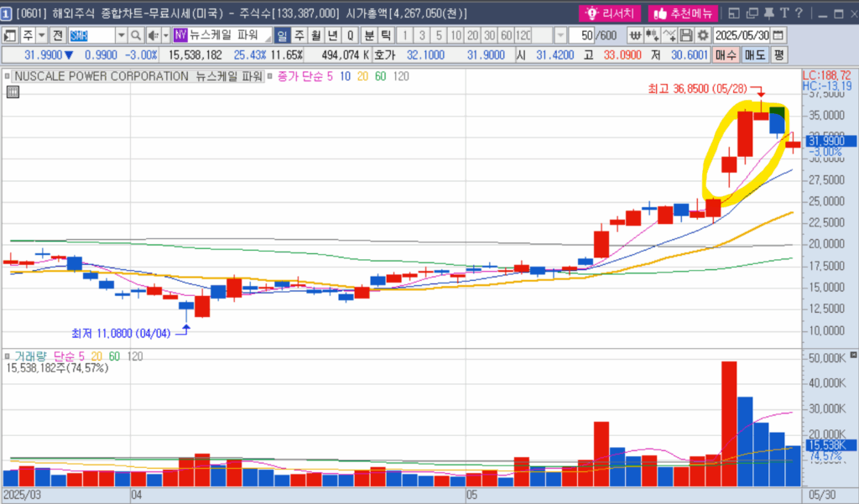This screenshot has width=859, height=504.
Task: Click the add line indicator icon
Action: click(669, 35)
